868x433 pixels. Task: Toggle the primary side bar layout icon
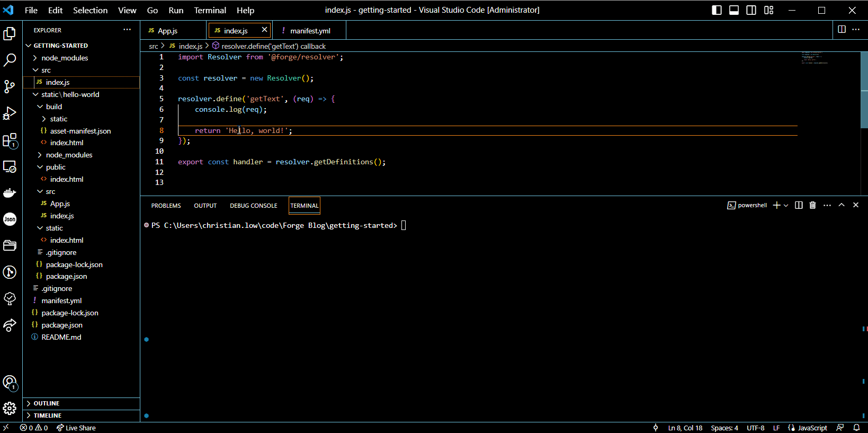[x=717, y=10]
